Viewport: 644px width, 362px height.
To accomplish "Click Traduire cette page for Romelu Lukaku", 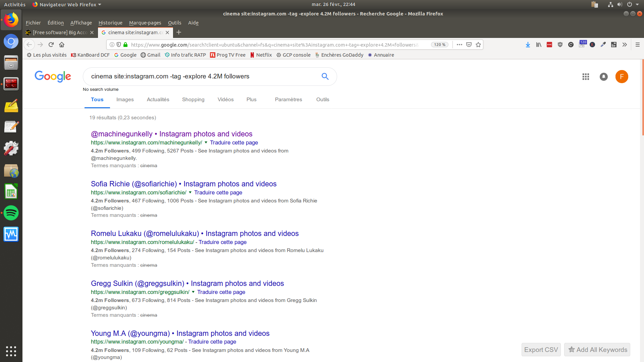I will point(223,242).
